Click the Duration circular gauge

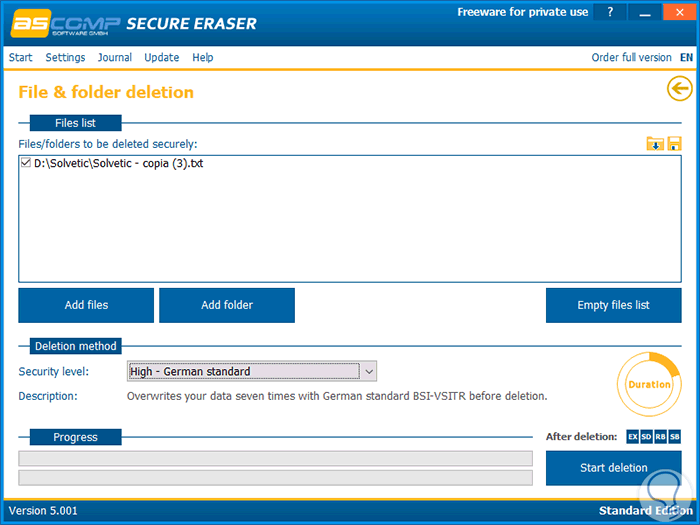coord(649,384)
